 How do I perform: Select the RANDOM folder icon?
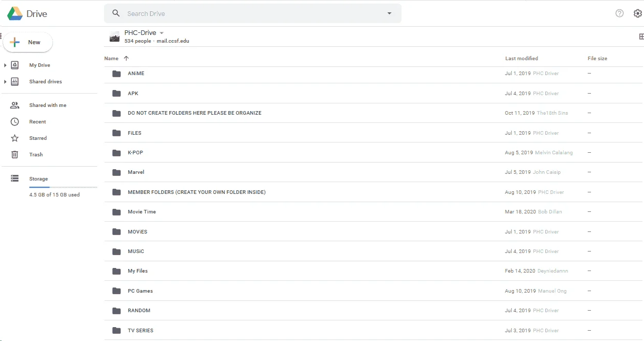[116, 311]
